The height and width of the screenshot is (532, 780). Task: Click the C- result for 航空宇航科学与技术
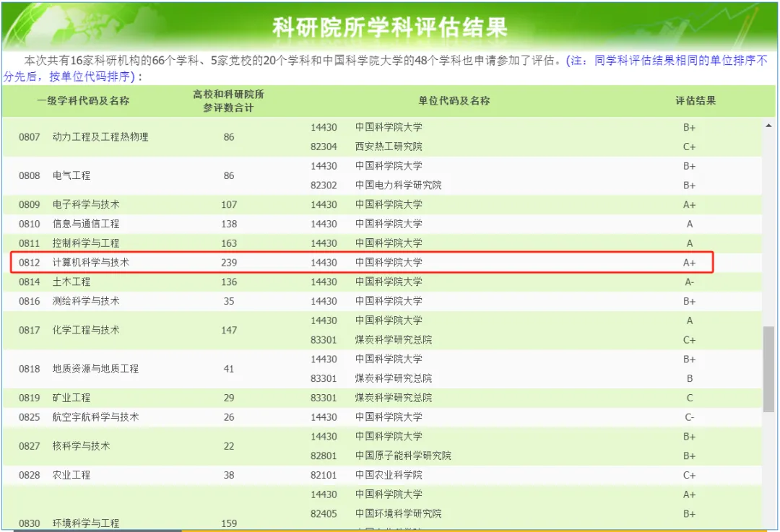pyautogui.click(x=689, y=417)
